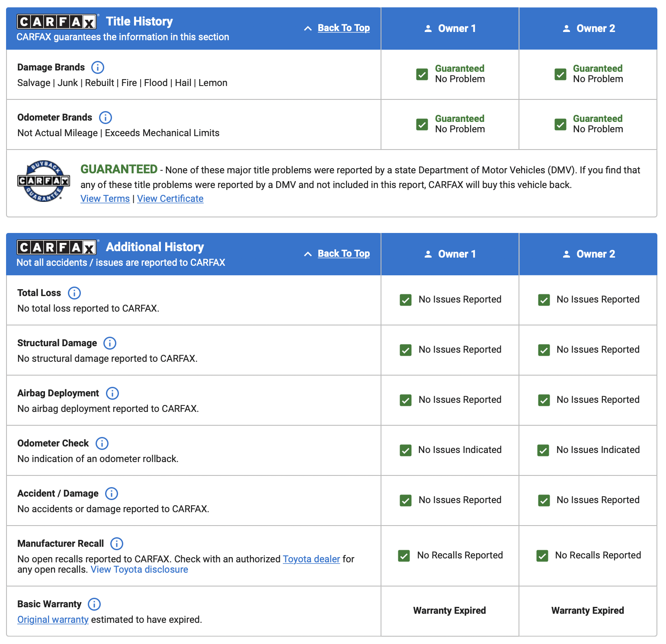This screenshot has width=666, height=644.
Task: Click the CARFAX logo in Title History header
Action: 57,22
